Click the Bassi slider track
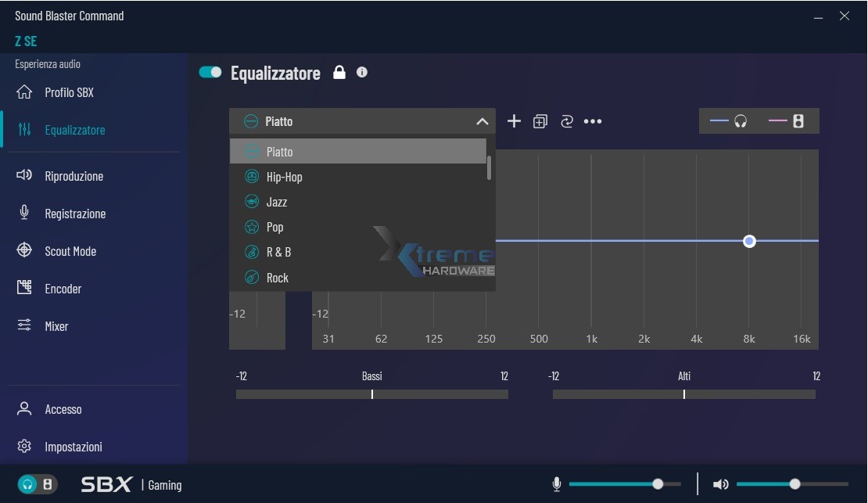The height and width of the screenshot is (503, 868). coord(372,394)
